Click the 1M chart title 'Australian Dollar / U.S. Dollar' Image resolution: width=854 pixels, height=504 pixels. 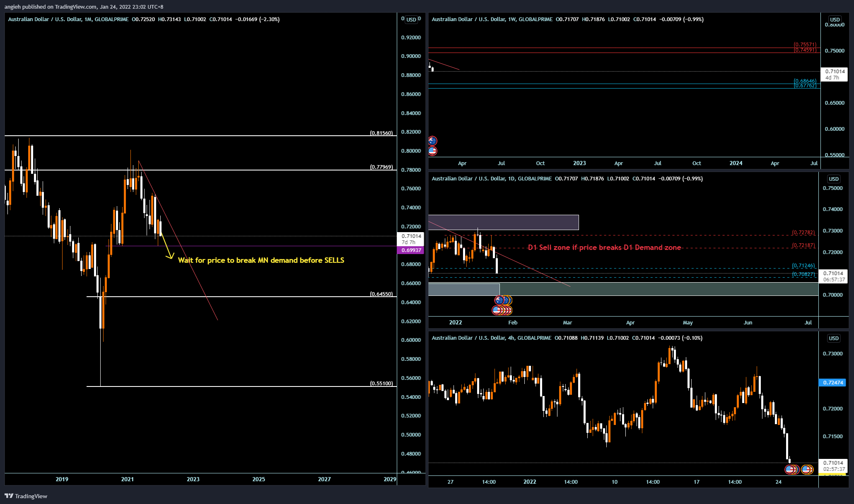(x=45, y=19)
